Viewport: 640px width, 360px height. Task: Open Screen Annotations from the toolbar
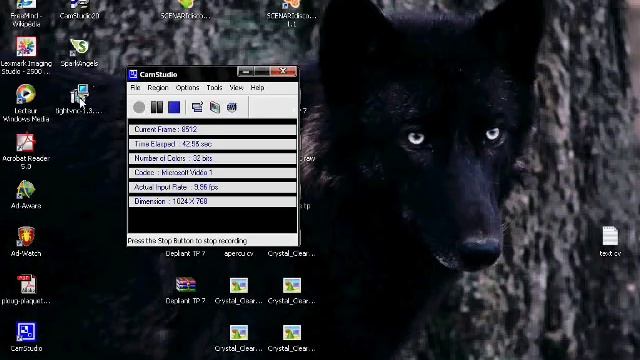[215, 107]
